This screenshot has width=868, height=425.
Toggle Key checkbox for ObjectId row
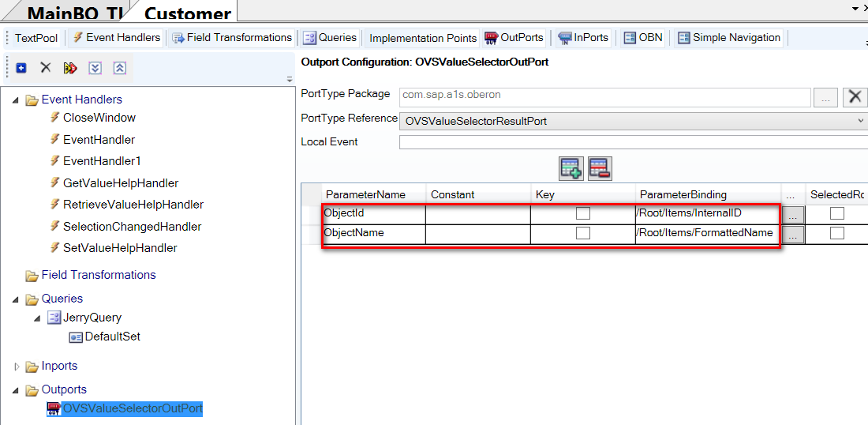point(583,213)
